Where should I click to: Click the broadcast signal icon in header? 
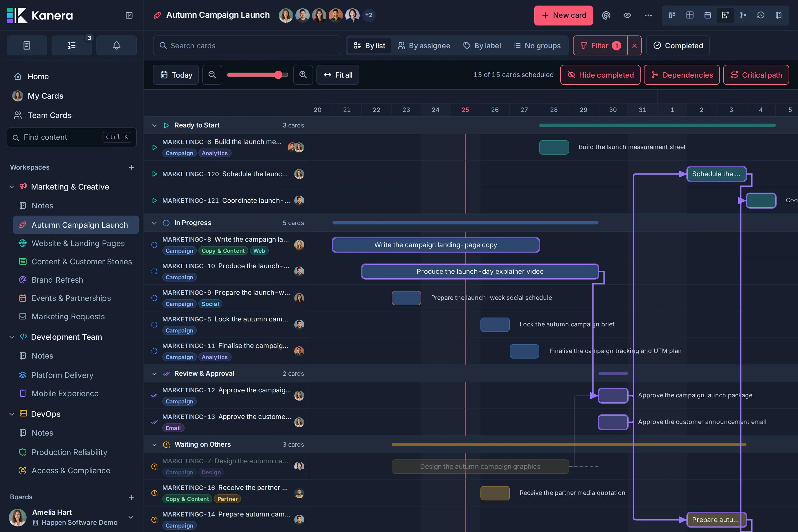[x=606, y=15]
